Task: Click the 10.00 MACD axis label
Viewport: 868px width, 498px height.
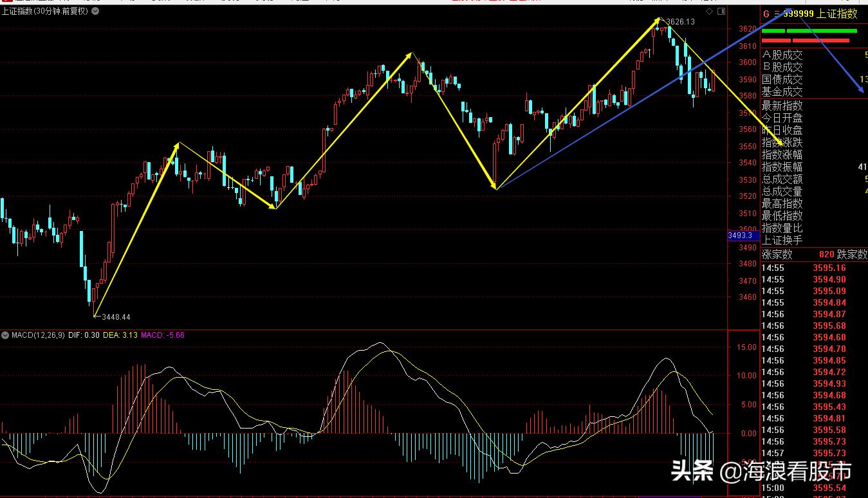Action: [746, 376]
